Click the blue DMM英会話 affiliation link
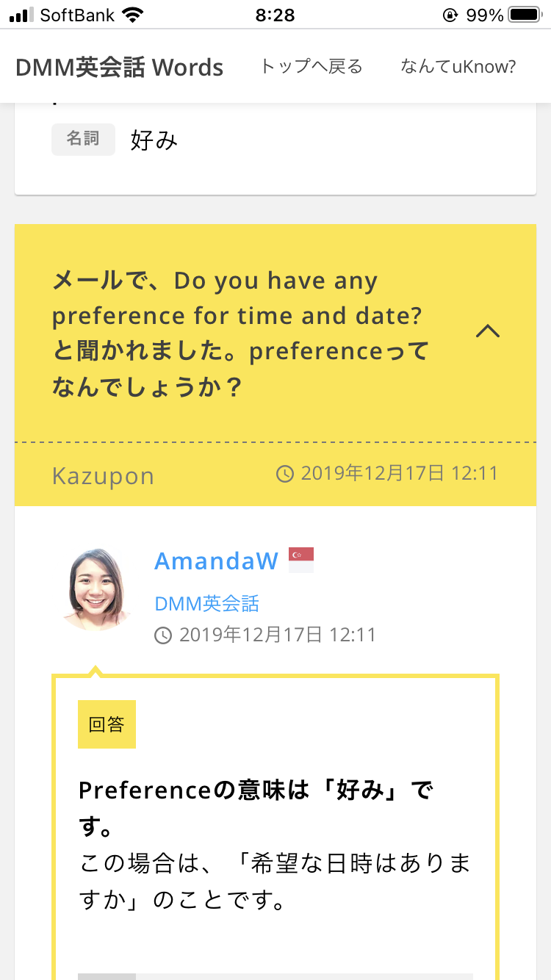Image resolution: width=551 pixels, height=980 pixels. [x=206, y=604]
